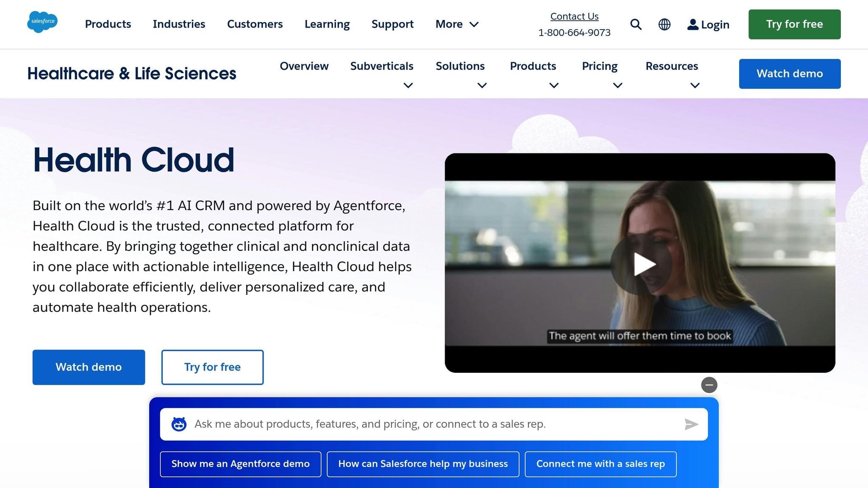
Task: Play the Health Cloud video
Action: (641, 264)
